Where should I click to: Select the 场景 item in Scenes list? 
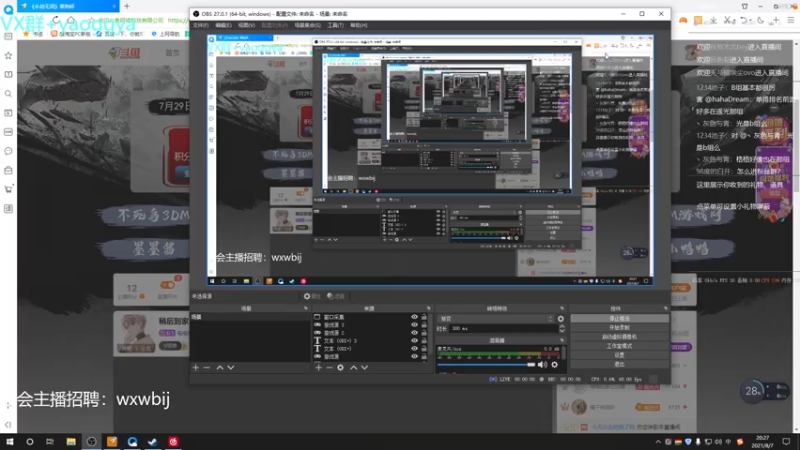(250, 317)
